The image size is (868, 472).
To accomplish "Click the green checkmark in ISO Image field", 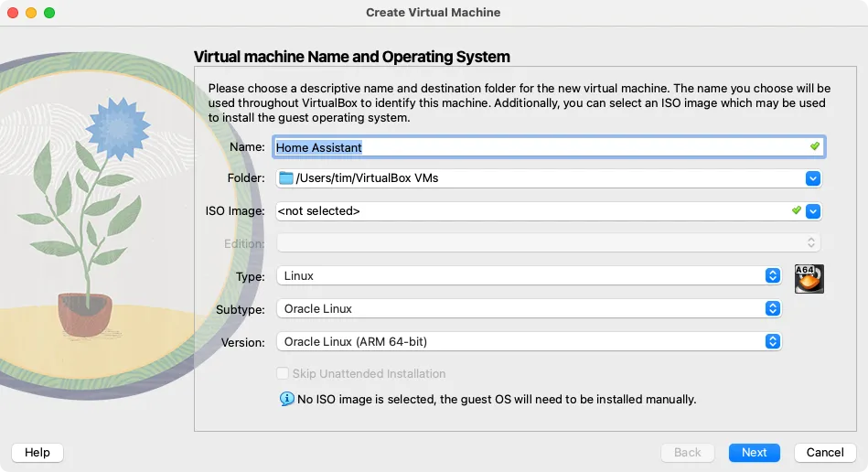I will [x=796, y=210].
